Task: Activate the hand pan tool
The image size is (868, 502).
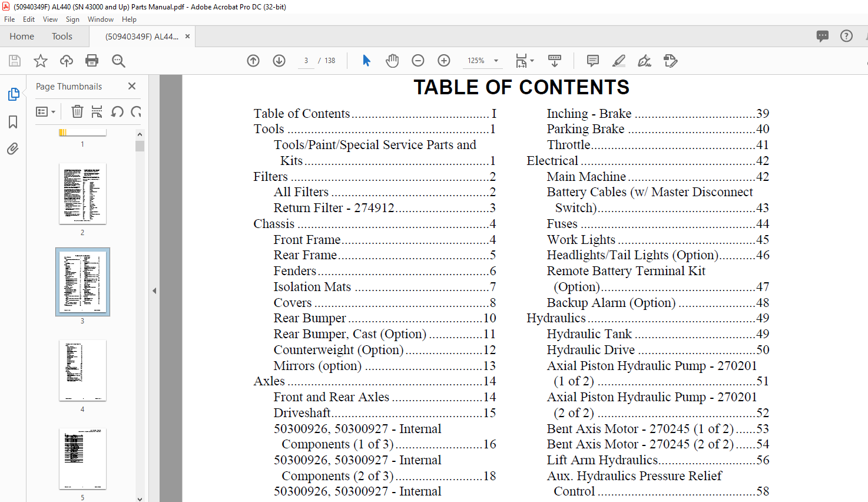Action: point(392,61)
